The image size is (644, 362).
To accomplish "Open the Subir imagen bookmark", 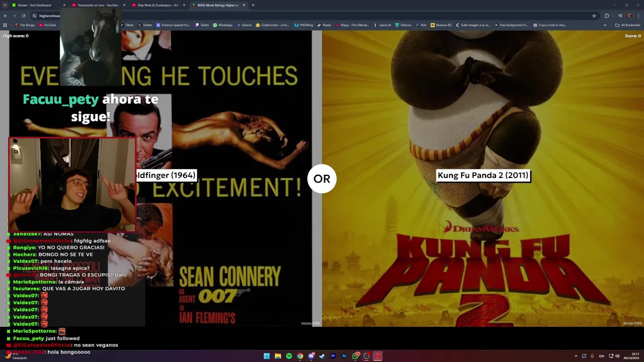I will pos(473,25).
